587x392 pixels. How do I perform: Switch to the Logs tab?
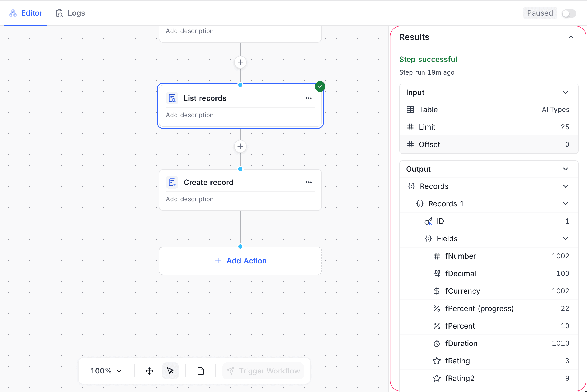coord(71,13)
